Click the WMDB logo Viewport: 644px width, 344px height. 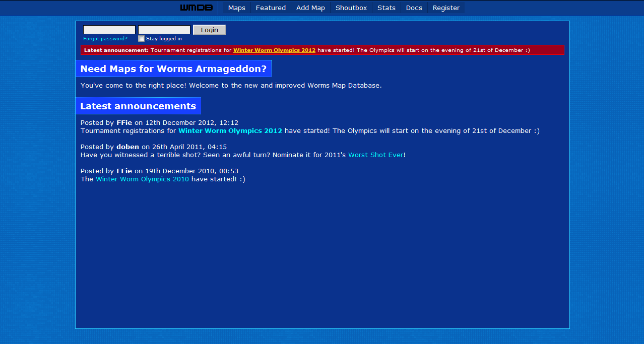[x=196, y=8]
